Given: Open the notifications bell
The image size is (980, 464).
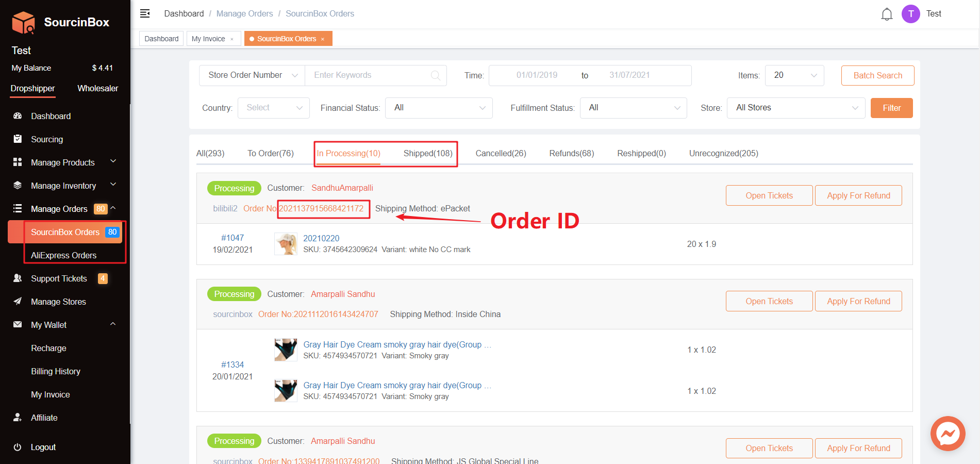Looking at the screenshot, I should pyautogui.click(x=887, y=14).
